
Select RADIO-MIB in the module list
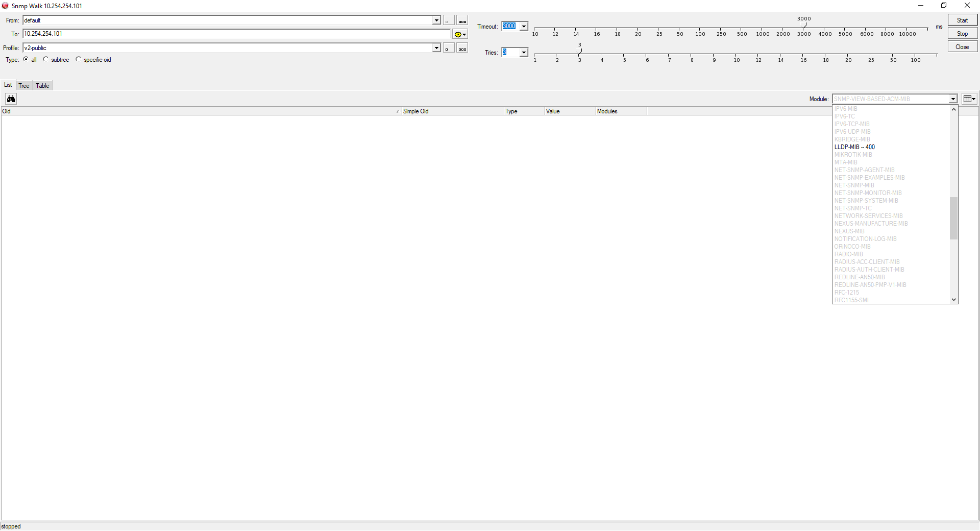coord(849,254)
